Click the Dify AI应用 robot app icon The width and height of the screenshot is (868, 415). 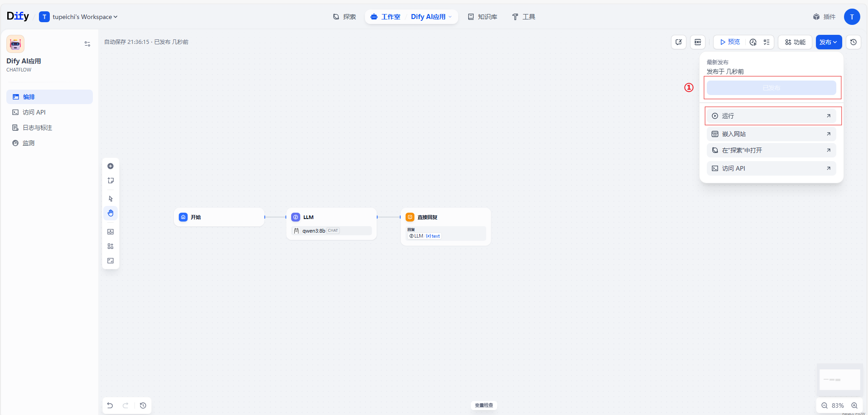[x=15, y=44]
